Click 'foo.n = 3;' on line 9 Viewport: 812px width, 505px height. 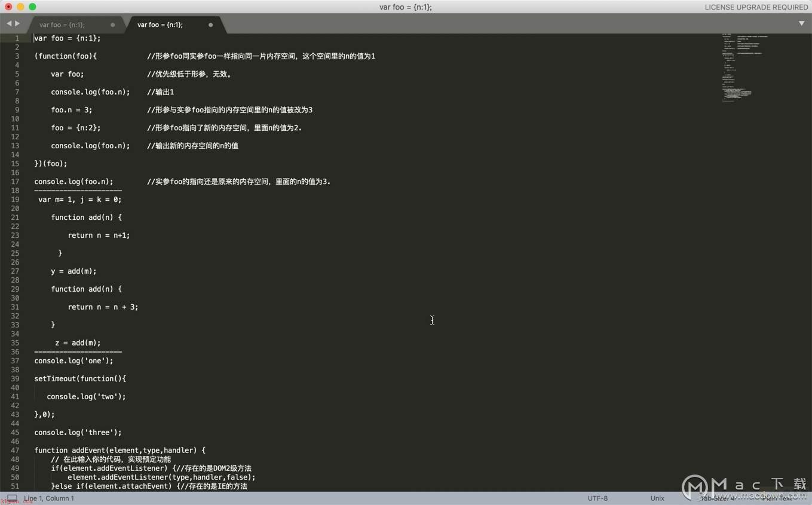pos(72,110)
